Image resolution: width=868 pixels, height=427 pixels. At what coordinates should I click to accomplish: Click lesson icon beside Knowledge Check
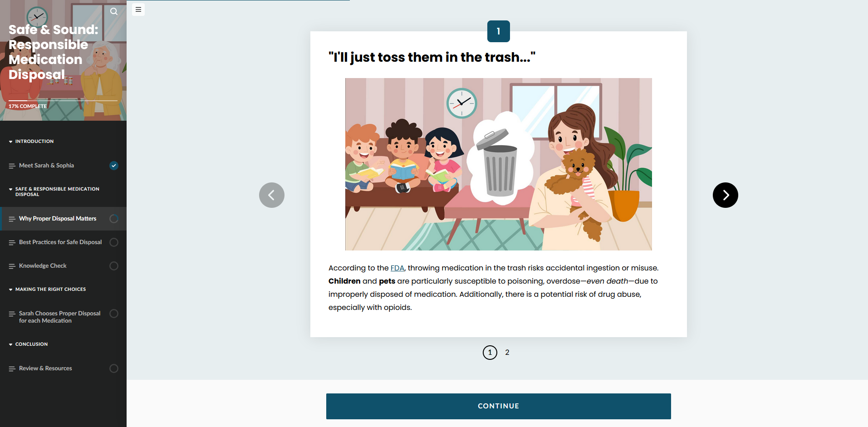12,266
